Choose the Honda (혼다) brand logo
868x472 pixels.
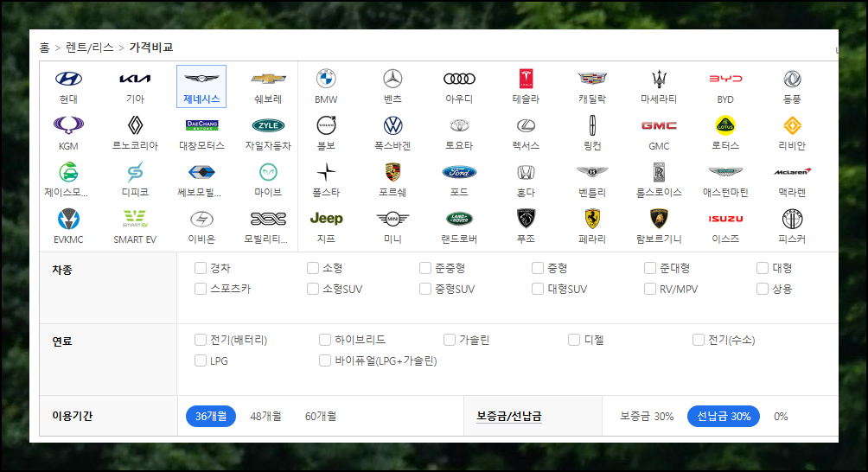526,172
